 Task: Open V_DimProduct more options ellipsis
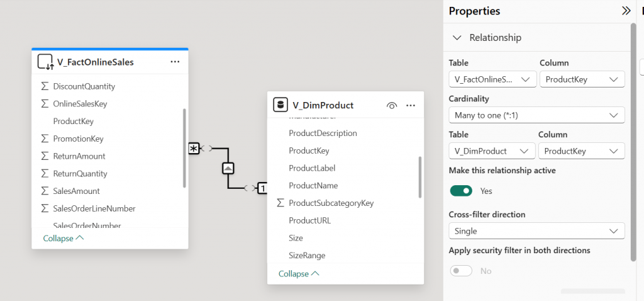pyautogui.click(x=411, y=105)
